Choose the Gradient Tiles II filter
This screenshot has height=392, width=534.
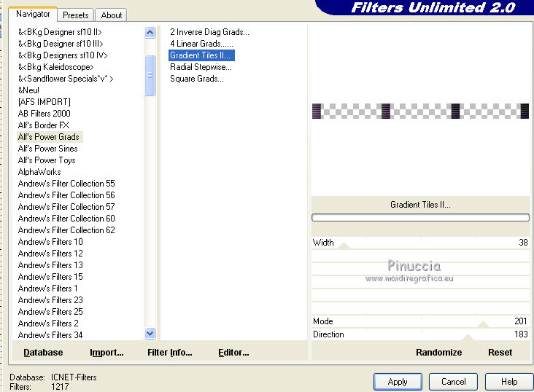(201, 55)
